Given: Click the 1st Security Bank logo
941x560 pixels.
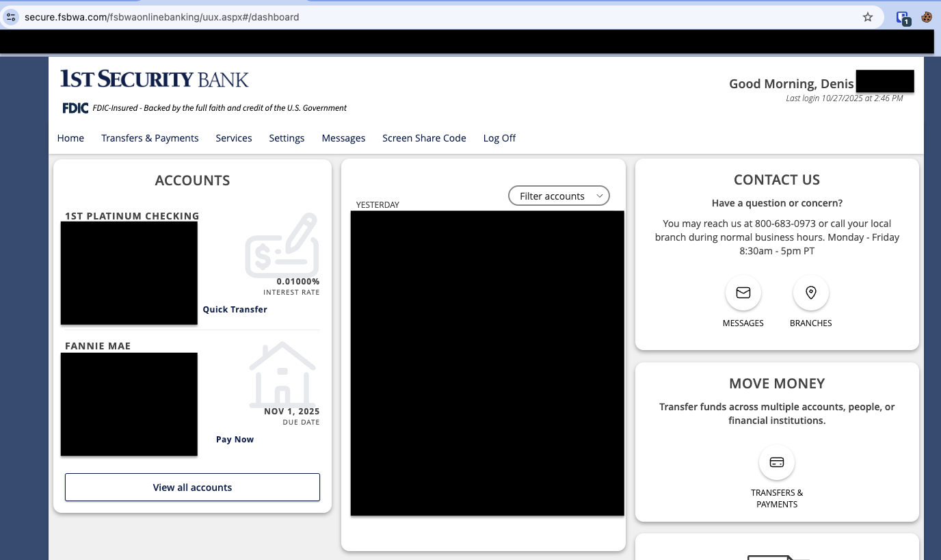Looking at the screenshot, I should tap(154, 79).
